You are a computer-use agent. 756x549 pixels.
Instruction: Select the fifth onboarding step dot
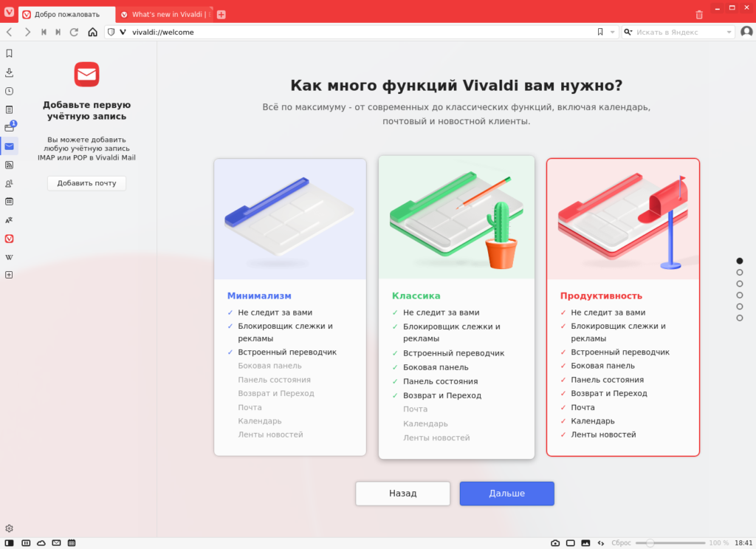740,307
